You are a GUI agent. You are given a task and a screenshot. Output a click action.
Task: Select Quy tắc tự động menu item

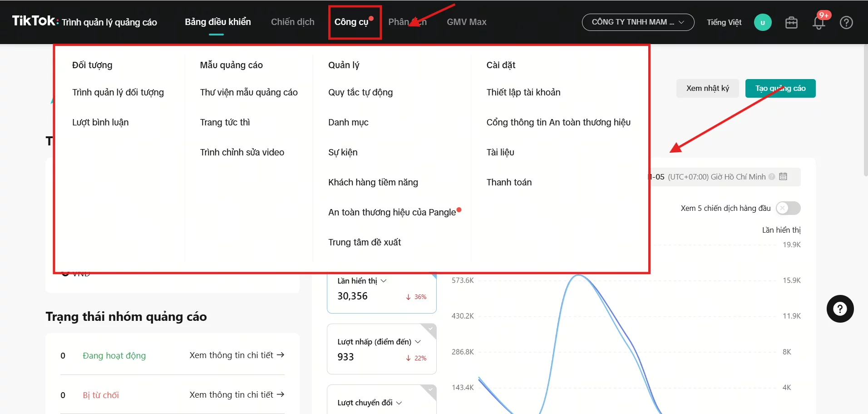360,92
